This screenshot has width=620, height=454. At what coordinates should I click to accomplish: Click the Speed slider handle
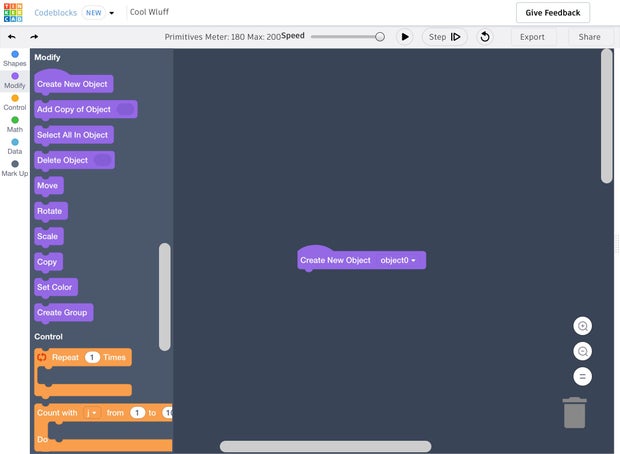coord(380,37)
